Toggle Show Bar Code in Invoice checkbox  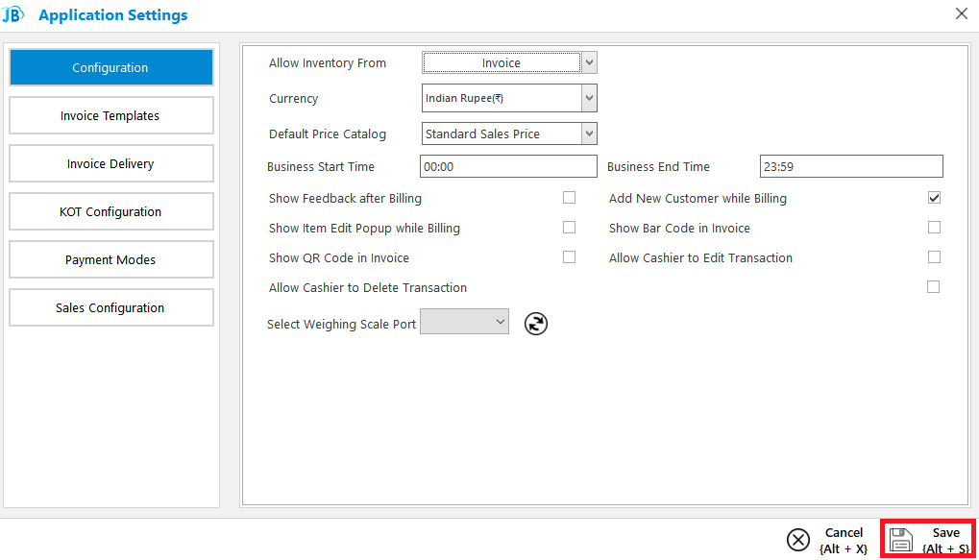click(x=934, y=228)
